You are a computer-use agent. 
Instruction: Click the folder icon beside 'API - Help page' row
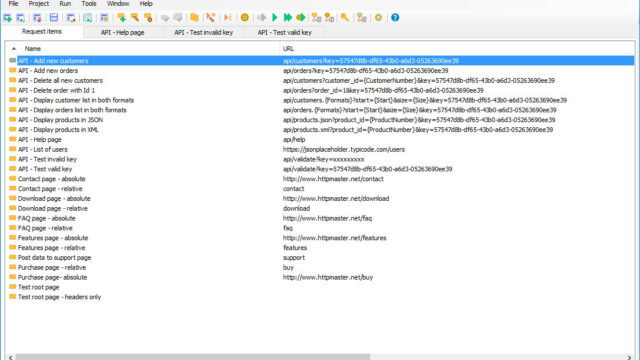coord(13,139)
